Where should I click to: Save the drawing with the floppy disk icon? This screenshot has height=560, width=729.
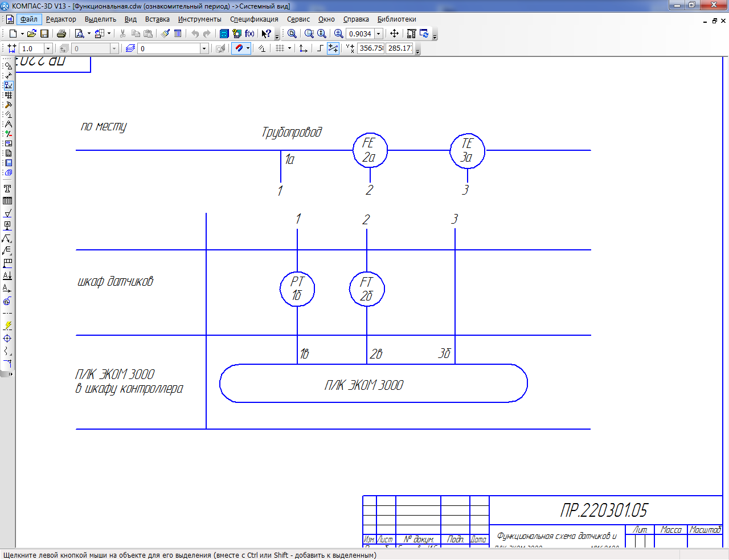pos(44,34)
